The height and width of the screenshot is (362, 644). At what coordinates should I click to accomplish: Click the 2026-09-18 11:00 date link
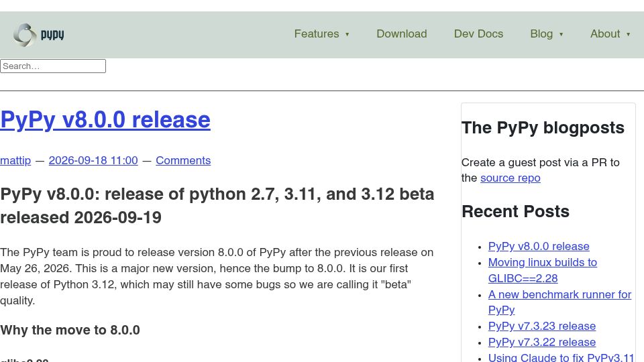[x=93, y=160]
